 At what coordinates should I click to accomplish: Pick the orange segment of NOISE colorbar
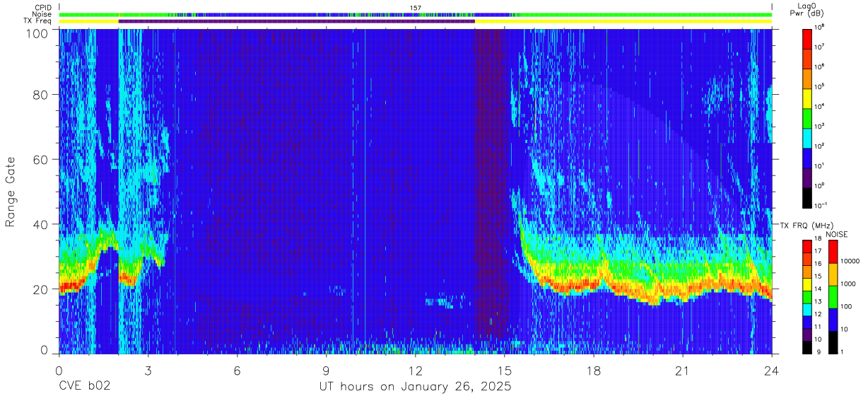pos(832,274)
